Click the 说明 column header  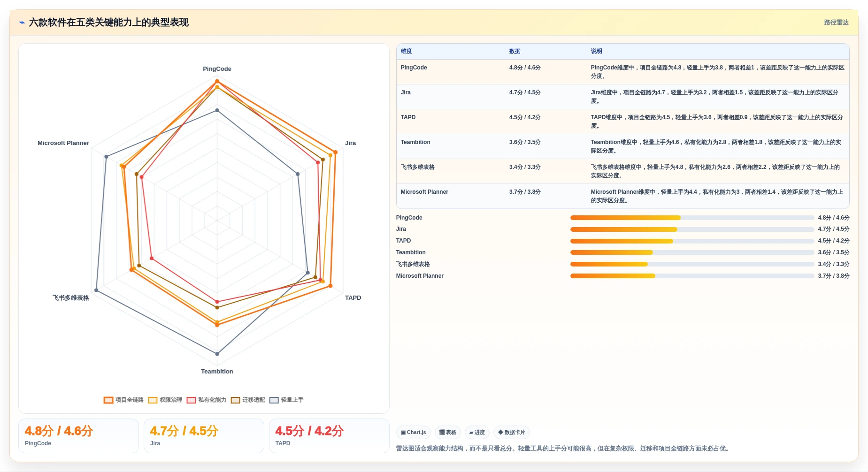coord(596,52)
